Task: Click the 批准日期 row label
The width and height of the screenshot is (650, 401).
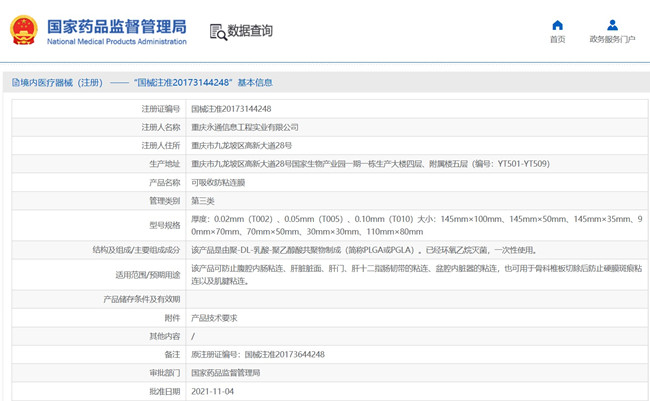Action: pyautogui.click(x=165, y=391)
